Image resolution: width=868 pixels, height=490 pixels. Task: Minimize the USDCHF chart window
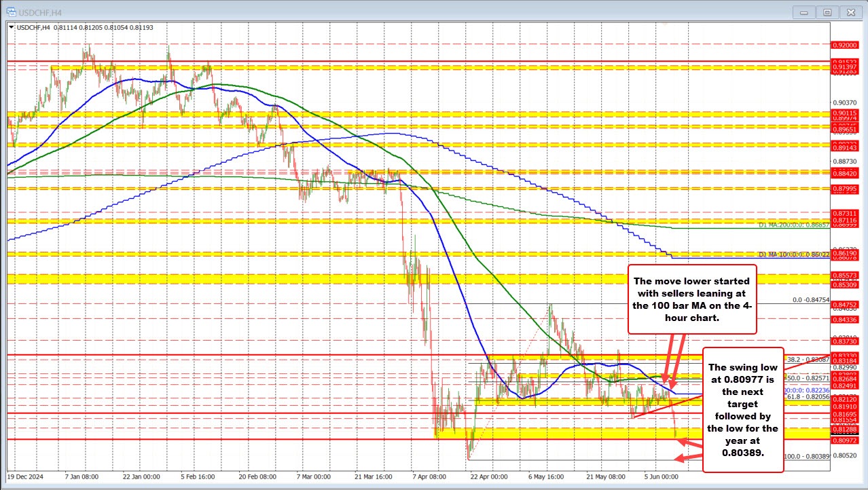tap(803, 12)
